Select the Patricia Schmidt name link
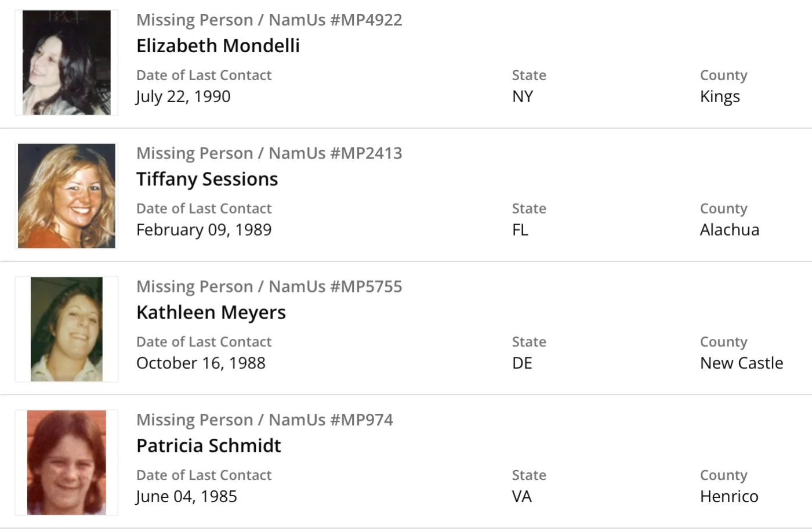This screenshot has width=812, height=531. point(209,446)
